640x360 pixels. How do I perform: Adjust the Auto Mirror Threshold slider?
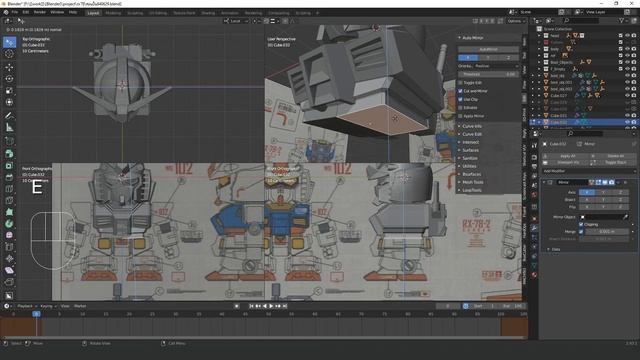pyautogui.click(x=489, y=74)
